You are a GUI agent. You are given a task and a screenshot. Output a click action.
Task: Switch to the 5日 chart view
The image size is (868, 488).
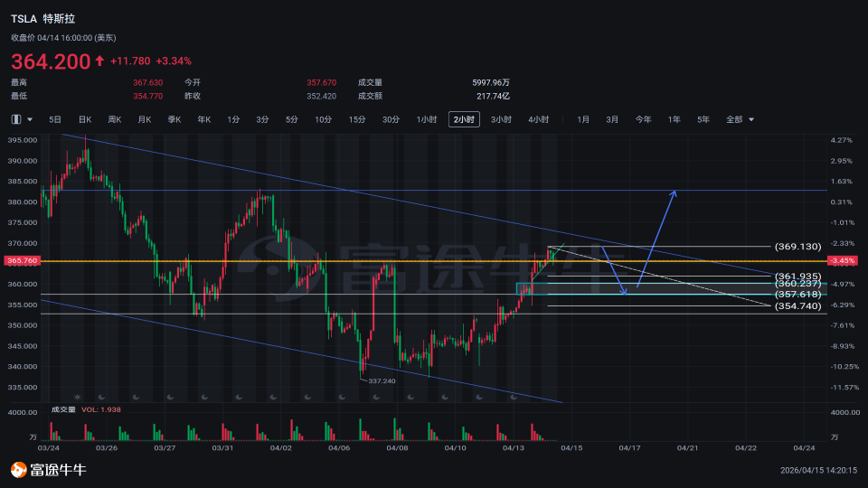[x=55, y=119]
